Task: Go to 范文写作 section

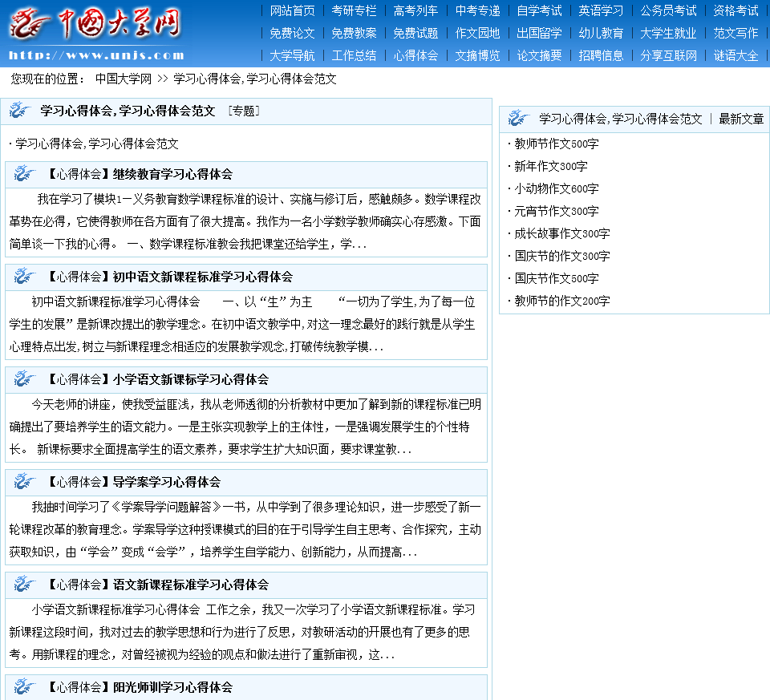Action: coord(736,33)
